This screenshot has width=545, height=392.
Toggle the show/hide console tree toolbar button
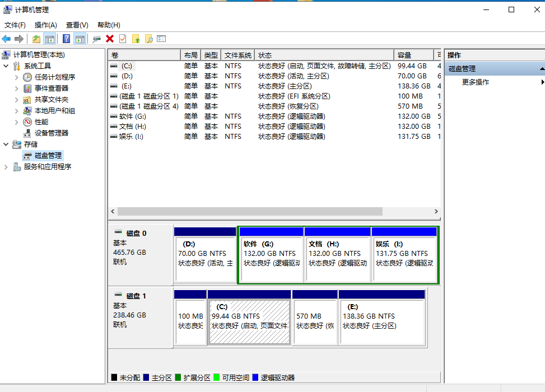point(50,39)
